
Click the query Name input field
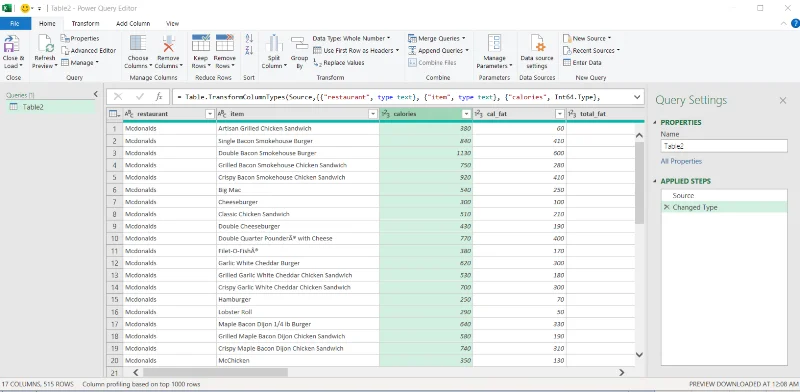pyautogui.click(x=724, y=146)
